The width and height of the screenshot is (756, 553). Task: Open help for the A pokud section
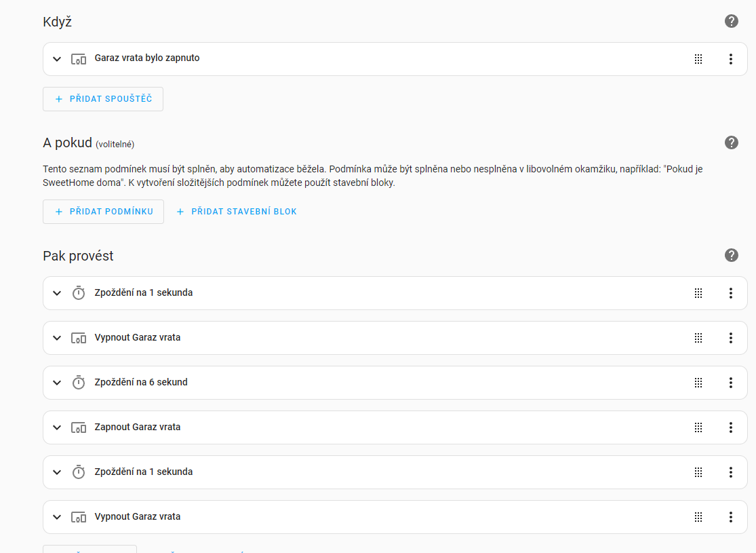pos(731,142)
